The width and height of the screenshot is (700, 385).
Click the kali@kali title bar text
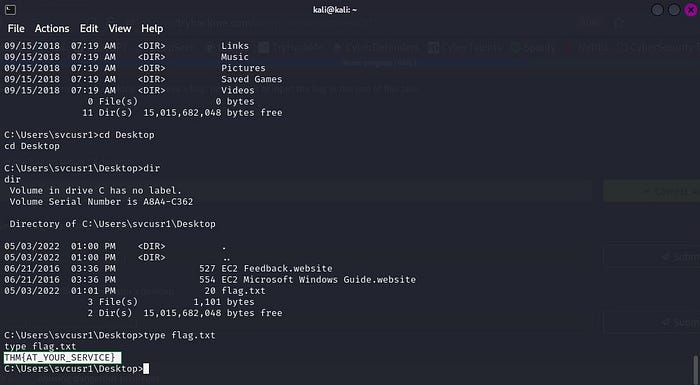point(335,10)
